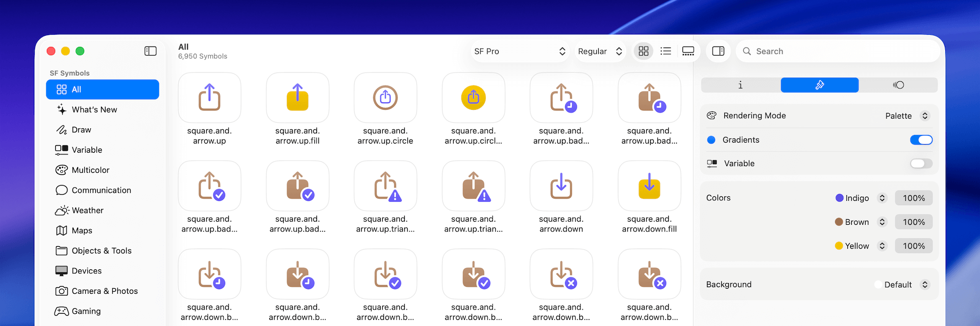The width and height of the screenshot is (980, 326).
Task: Open the SF Pro font dropdown
Action: point(520,51)
